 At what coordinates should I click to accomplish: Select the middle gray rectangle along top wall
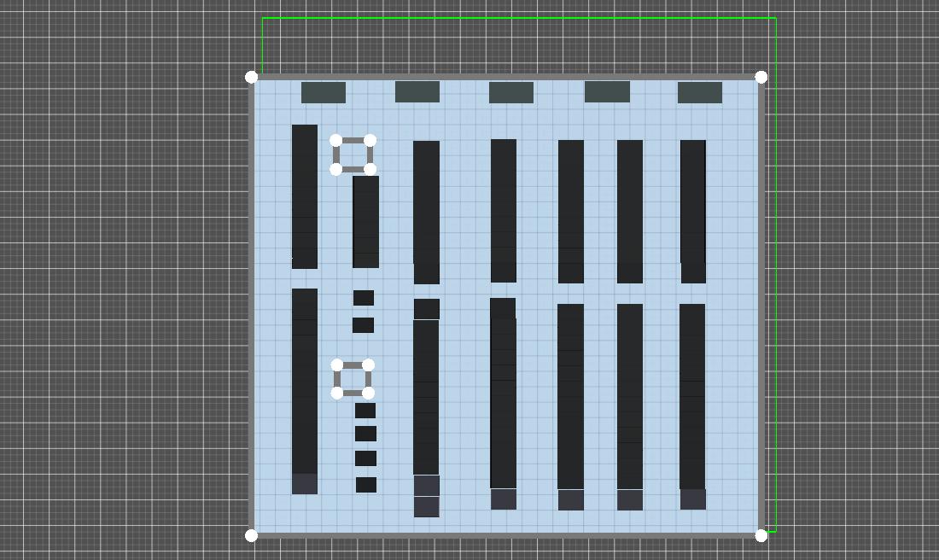click(511, 92)
